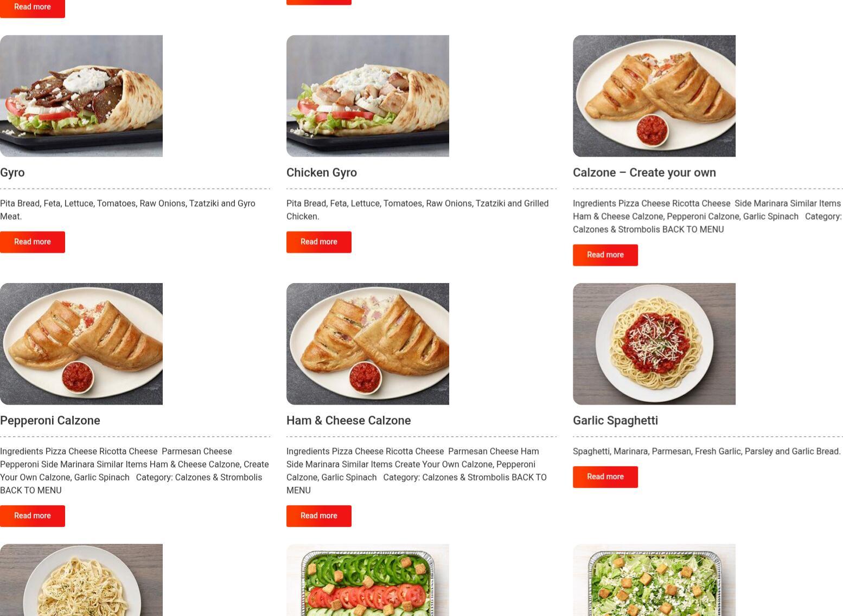Open the Chicken Gyro product image

click(x=368, y=96)
